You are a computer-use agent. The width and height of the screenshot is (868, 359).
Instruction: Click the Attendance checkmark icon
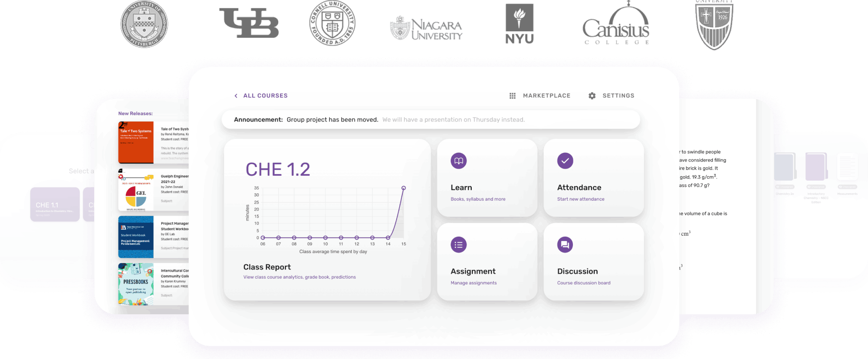coord(565,161)
